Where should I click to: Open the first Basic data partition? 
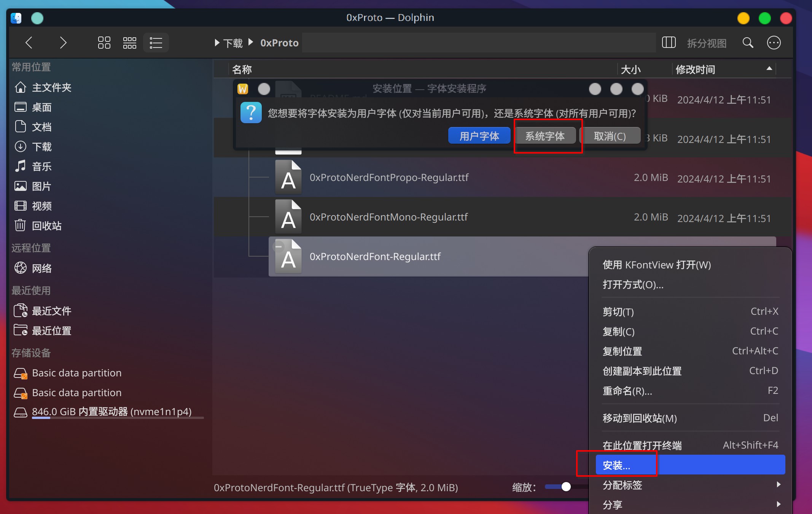(76, 373)
